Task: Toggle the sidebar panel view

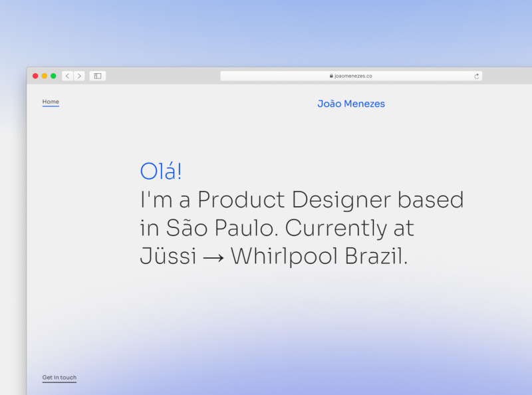Action: 97,76
